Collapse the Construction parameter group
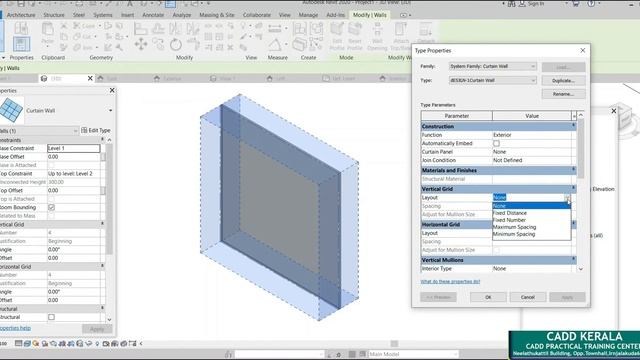Image resolution: width=640 pixels, height=360 pixels. (573, 126)
